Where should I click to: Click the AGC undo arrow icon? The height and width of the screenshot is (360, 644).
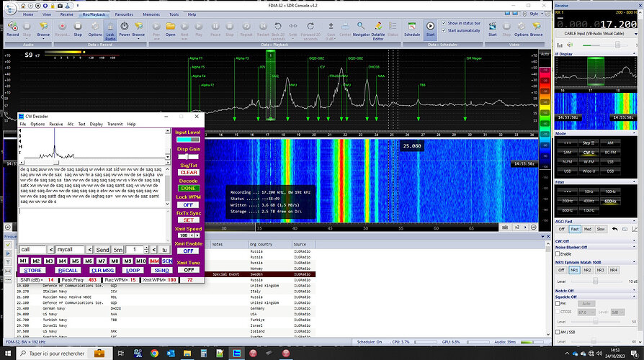click(x=615, y=229)
